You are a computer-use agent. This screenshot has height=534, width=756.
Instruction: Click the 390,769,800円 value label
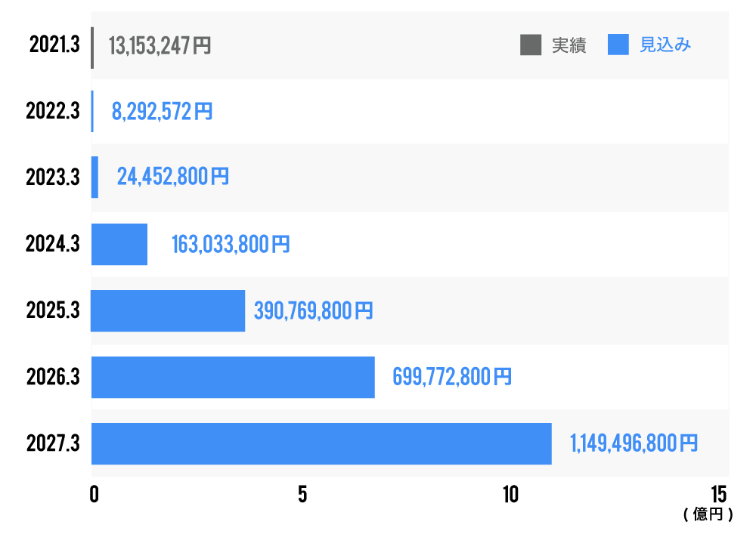click(x=313, y=310)
